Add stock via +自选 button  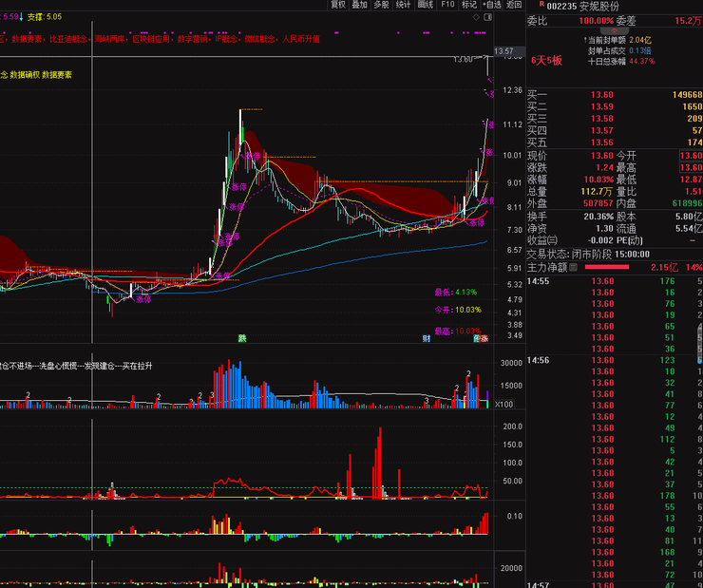click(492, 5)
